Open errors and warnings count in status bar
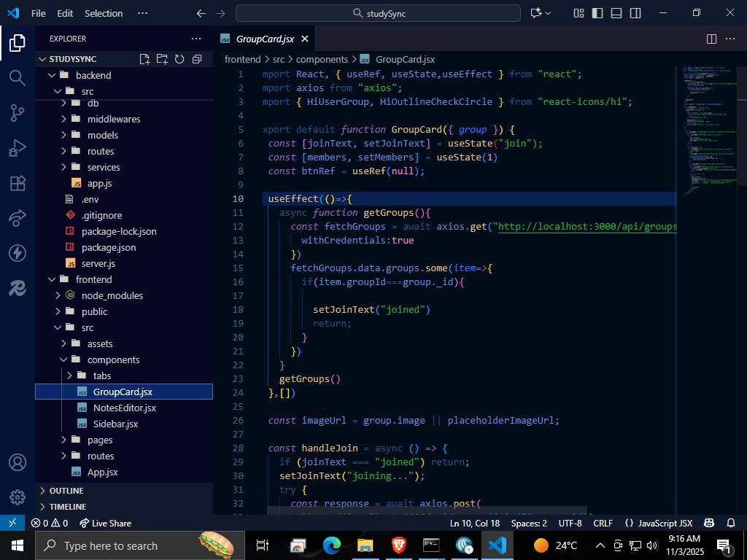The height and width of the screenshot is (560, 747). 50,523
